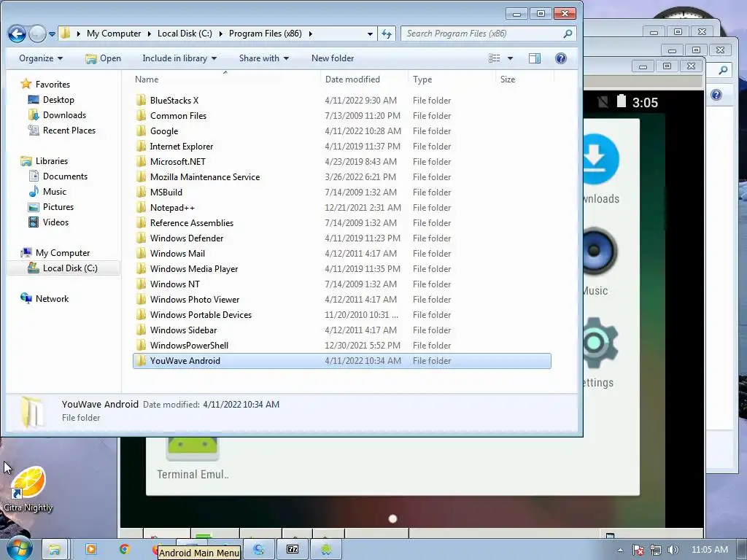Click New folder button
The width and height of the screenshot is (747, 560).
point(333,58)
